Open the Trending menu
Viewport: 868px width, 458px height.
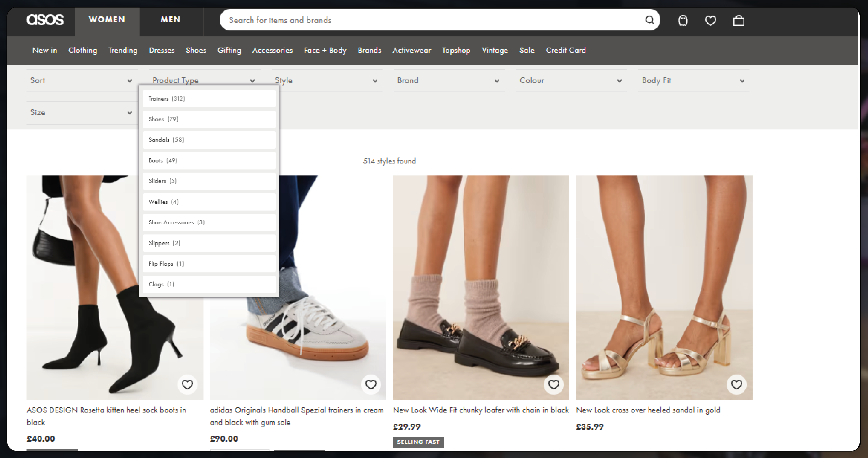(x=123, y=50)
